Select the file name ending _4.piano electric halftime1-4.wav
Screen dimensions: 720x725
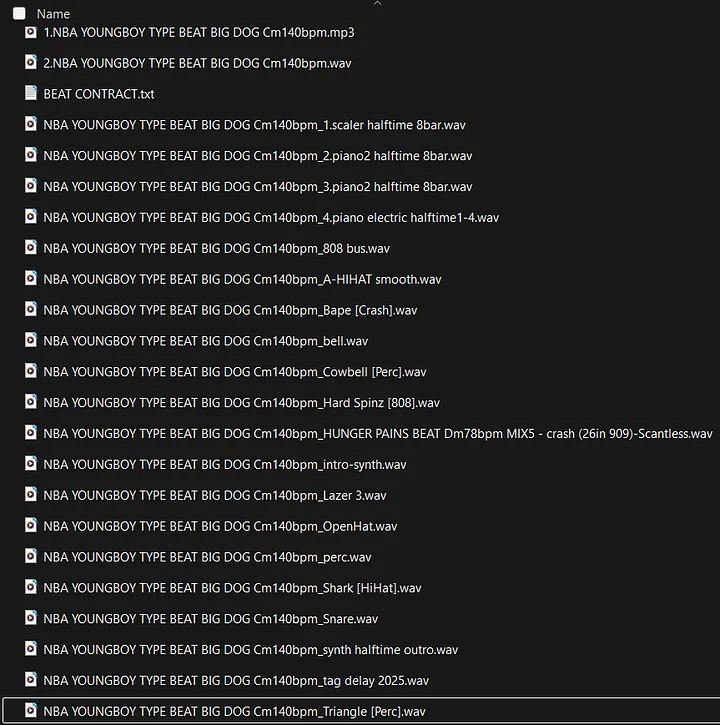(271, 218)
